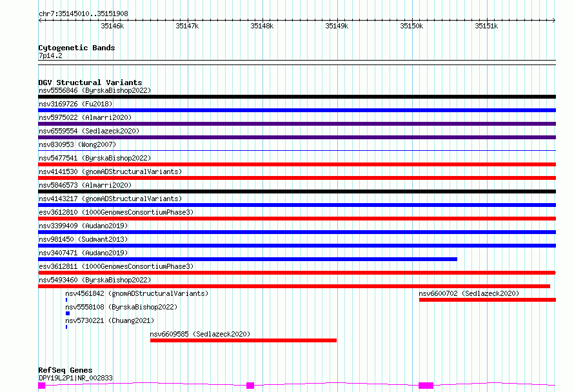Viewport: 574px width, 392px height.
Task: Click the blue bar under nsv981450
Action: point(297,246)
